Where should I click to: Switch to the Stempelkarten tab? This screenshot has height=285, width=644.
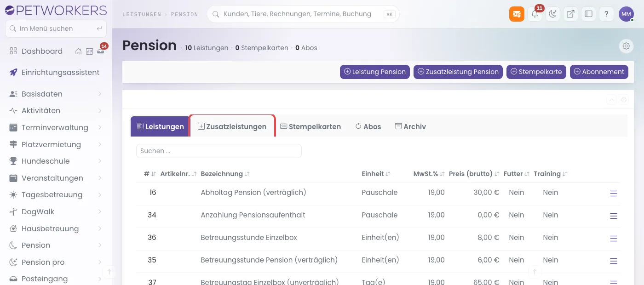point(310,126)
